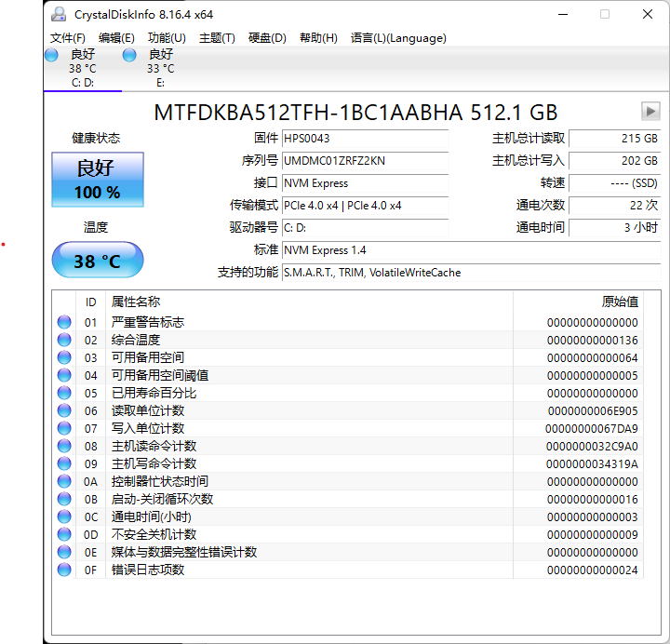Open the 帮助(H) menu
The width and height of the screenshot is (670, 644).
click(318, 38)
